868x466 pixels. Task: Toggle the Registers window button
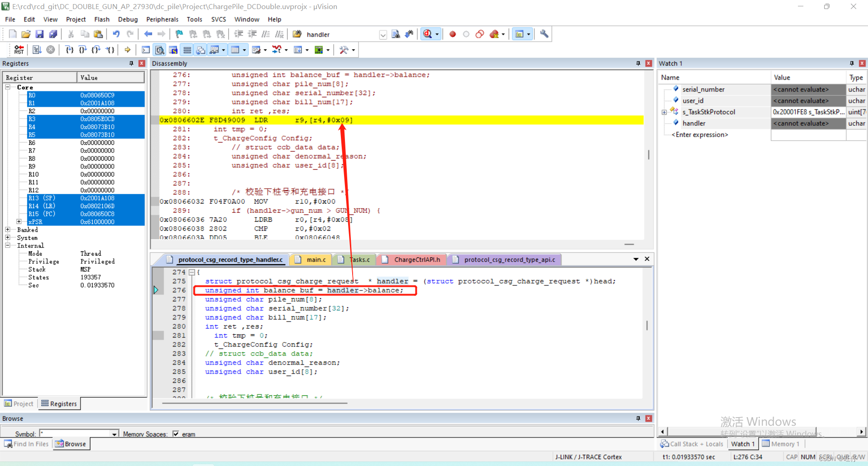[x=187, y=50]
